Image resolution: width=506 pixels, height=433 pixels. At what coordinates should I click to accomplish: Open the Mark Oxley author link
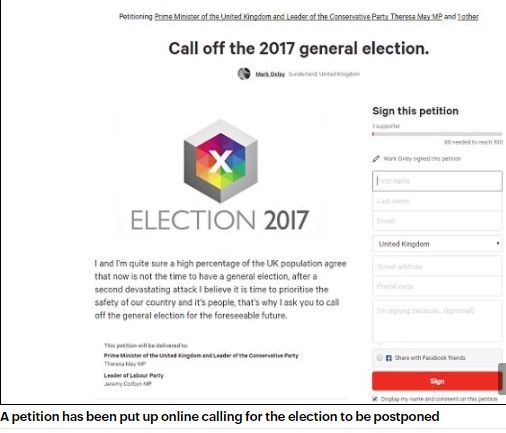click(270, 74)
